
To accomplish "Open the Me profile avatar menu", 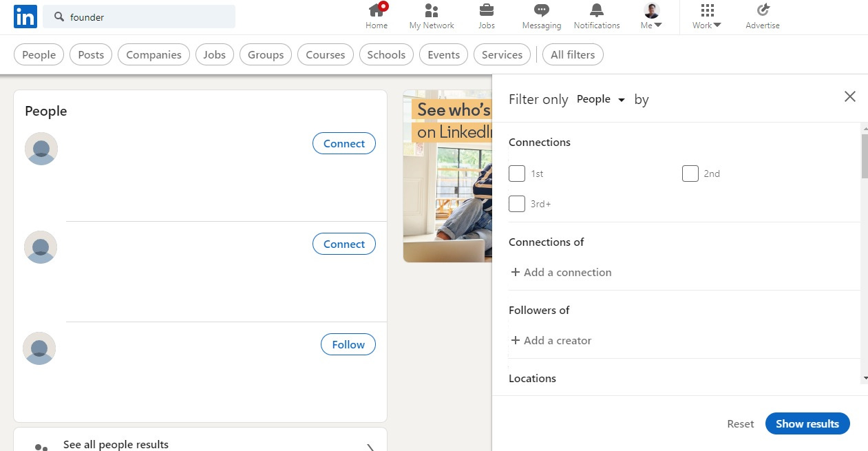I will (651, 17).
